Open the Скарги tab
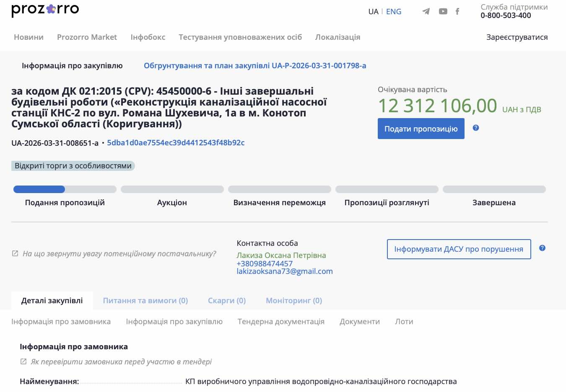 click(x=226, y=300)
